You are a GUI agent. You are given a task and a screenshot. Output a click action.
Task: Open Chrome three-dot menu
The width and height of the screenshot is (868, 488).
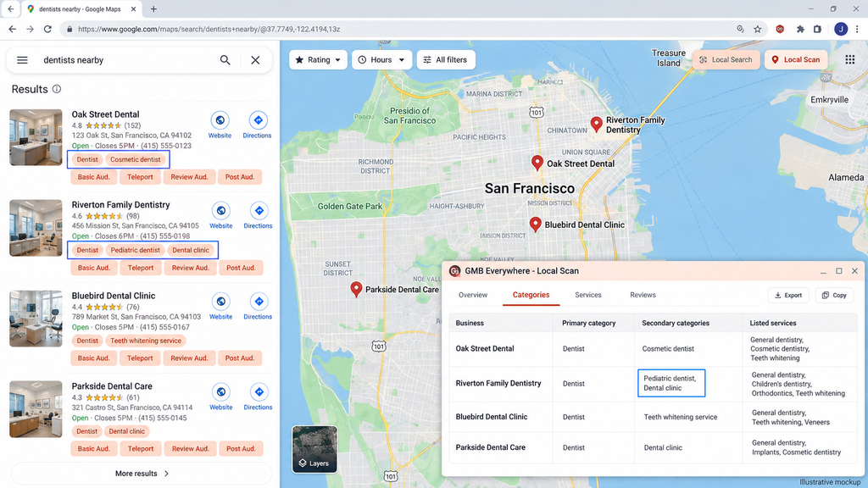(x=857, y=30)
